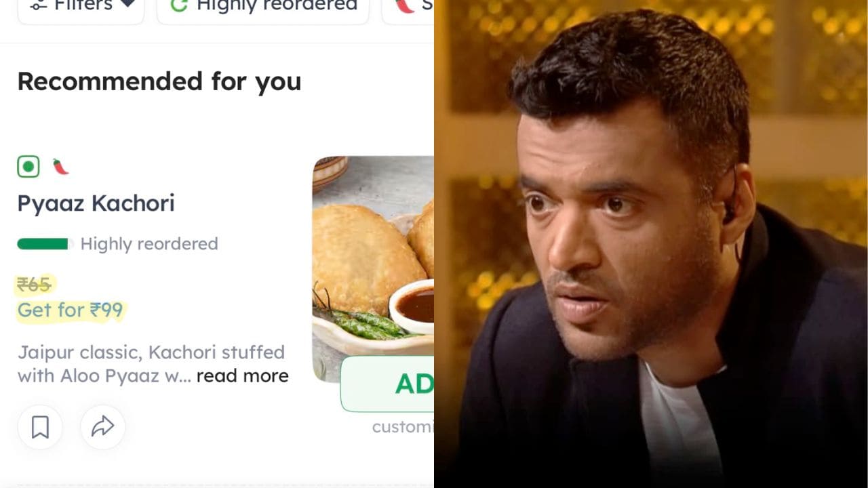Click the red chili spicy icon
Screen dimensions: 868x488
[61, 167]
